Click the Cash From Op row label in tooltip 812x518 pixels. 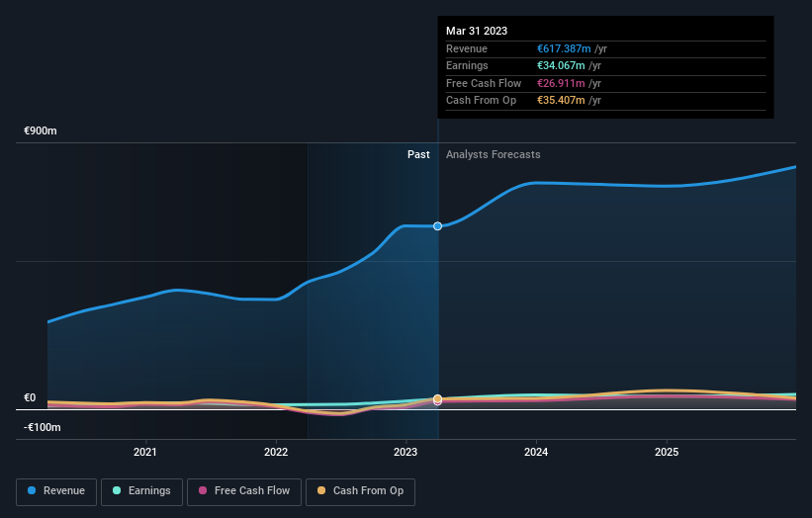tap(481, 101)
